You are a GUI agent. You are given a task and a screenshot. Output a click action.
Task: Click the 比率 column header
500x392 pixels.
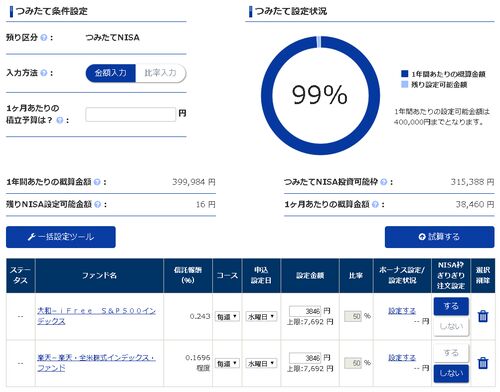pos(356,276)
